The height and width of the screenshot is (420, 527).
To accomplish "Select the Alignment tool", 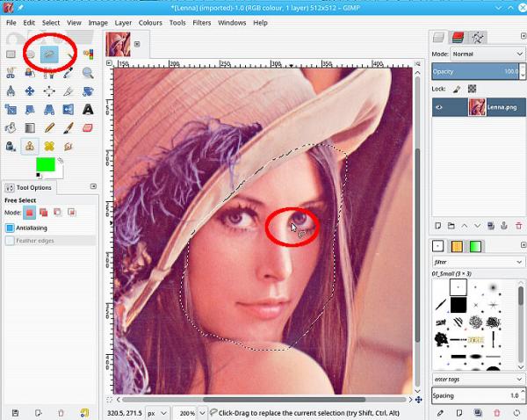I will [49, 91].
